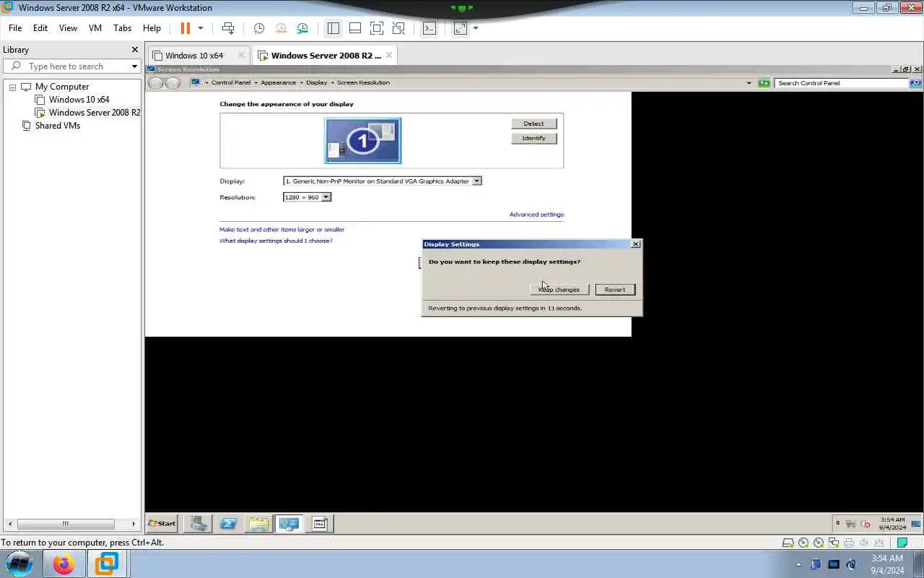Open the Display monitor dropdown
This screenshot has width=924, height=578.
(x=476, y=181)
